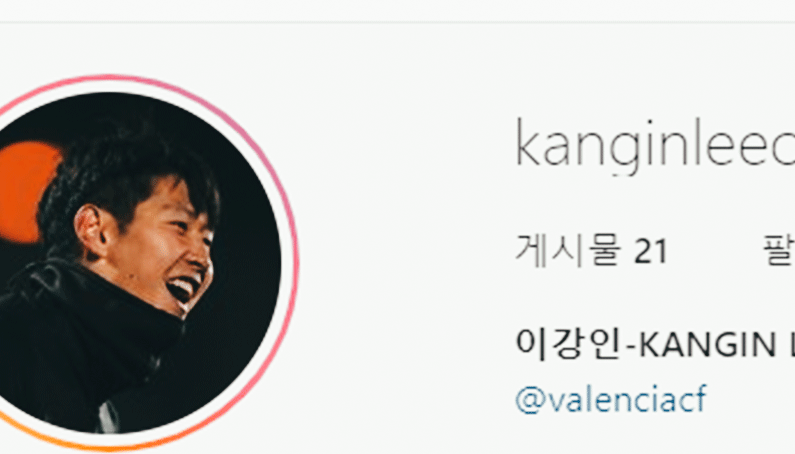Open kanginlee's profile picture story
Screen dimensions: 795x454
137,263
